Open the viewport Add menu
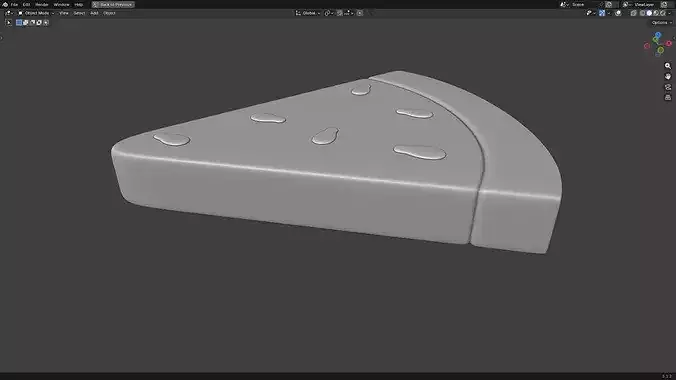The image size is (676, 380). tap(94, 13)
